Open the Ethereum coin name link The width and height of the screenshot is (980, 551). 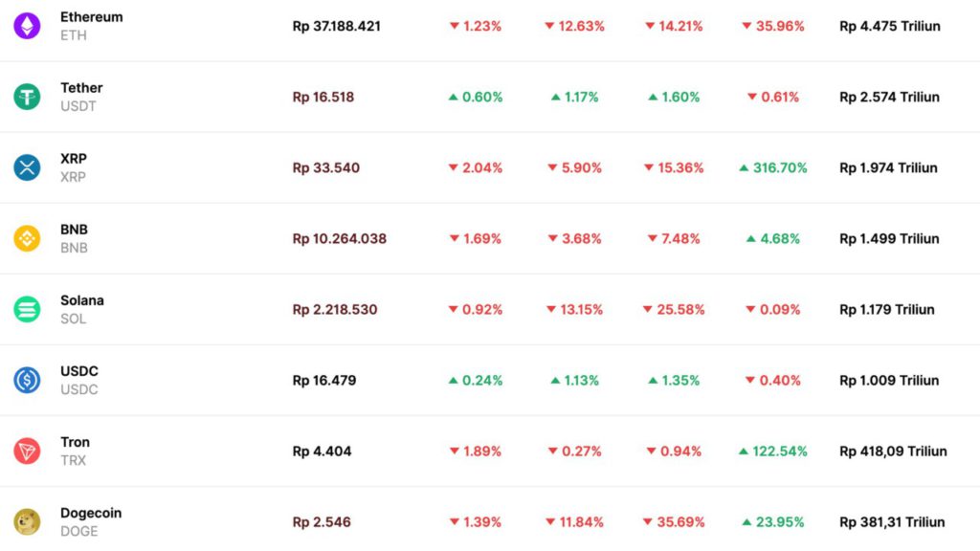point(91,17)
